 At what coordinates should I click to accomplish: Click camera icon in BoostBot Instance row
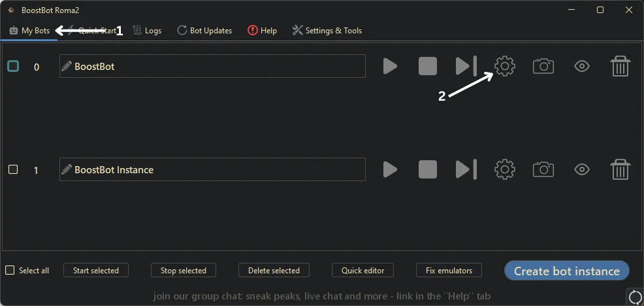[543, 169]
